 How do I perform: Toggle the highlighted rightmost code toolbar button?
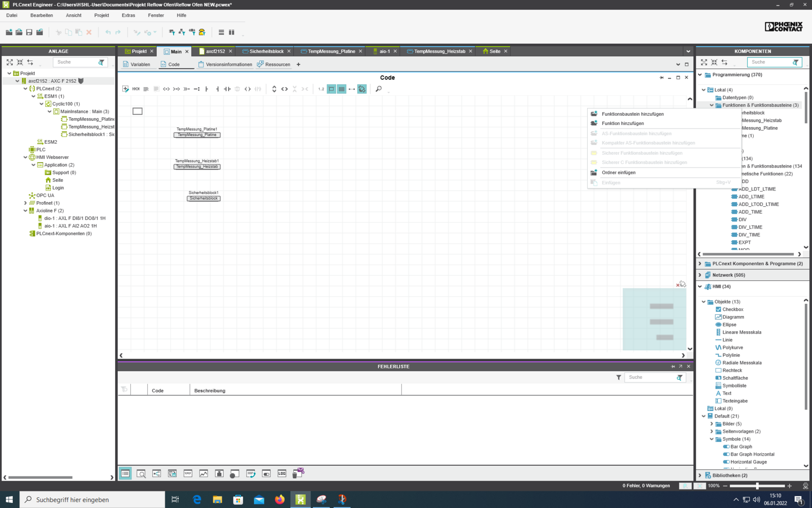pos(362,89)
